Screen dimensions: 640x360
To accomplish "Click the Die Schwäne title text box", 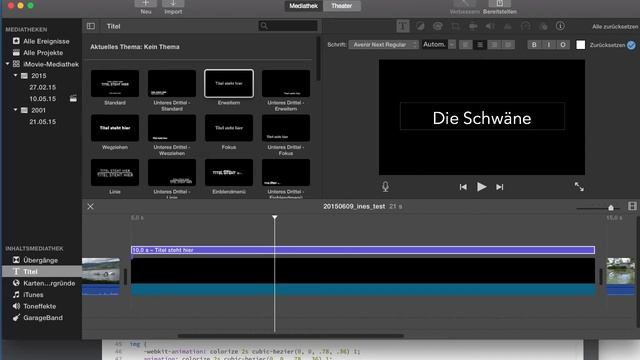I will pos(482,116).
